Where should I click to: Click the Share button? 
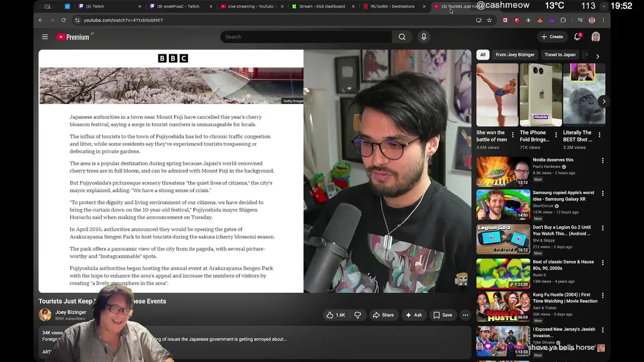[x=383, y=315]
